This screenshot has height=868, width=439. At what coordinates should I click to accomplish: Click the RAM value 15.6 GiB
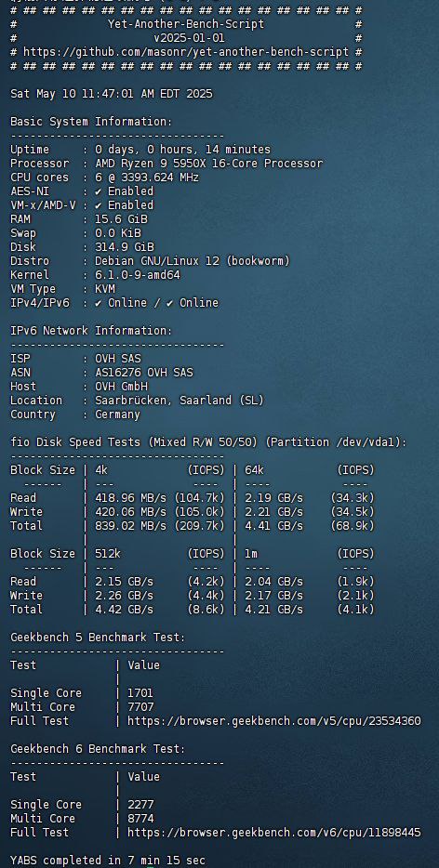point(121,219)
